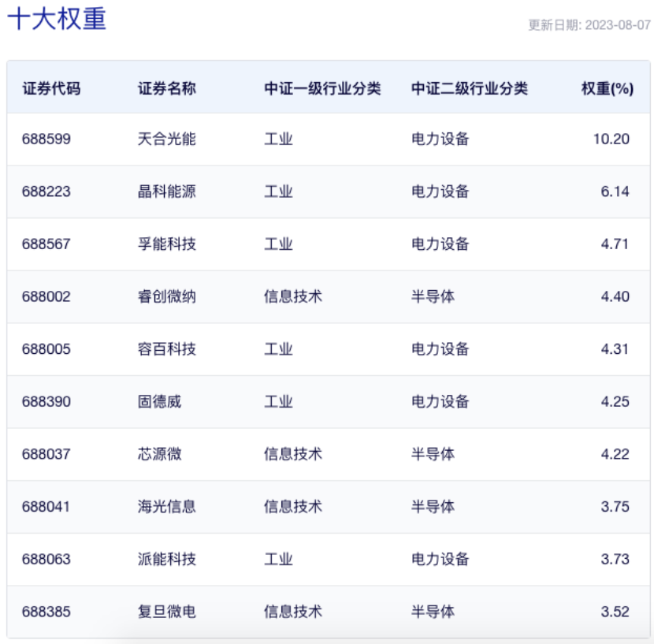Click weight value 3.52

(615, 612)
